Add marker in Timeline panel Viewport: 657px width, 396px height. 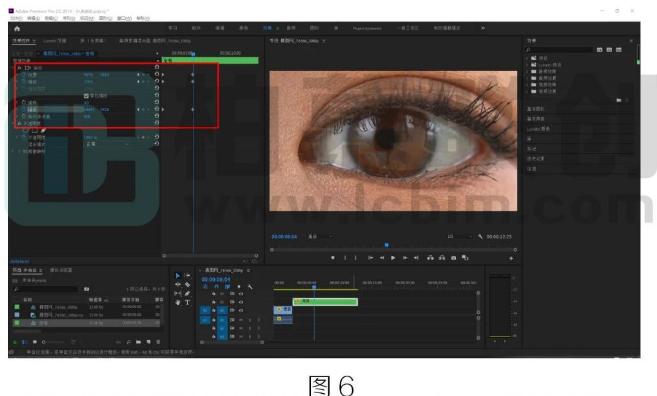(x=239, y=287)
